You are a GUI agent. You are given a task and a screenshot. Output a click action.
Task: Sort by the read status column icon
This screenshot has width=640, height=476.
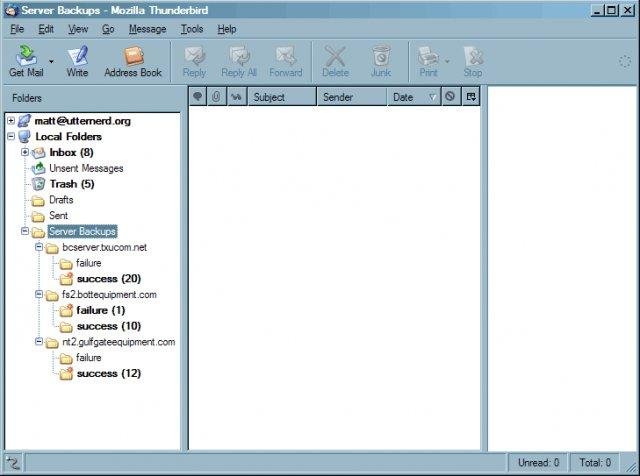click(x=236, y=97)
